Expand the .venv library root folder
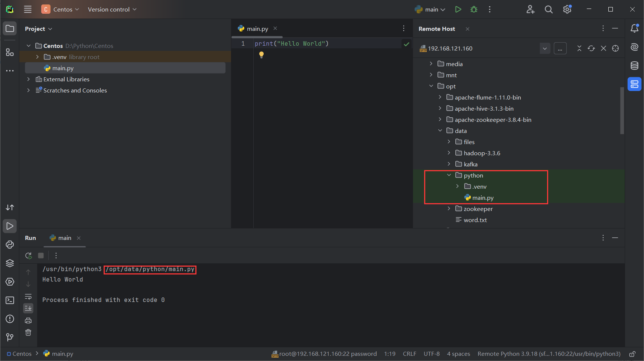Image resolution: width=644 pixels, height=361 pixels. pos(38,57)
